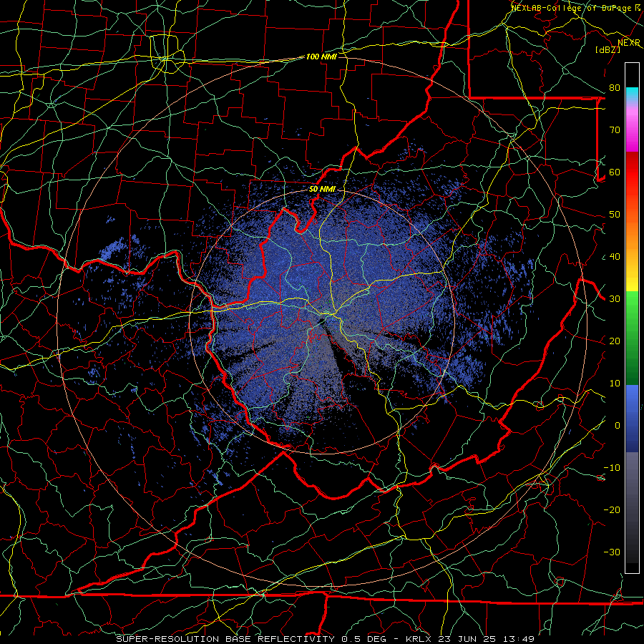
Task: Click the 0 dBZ scale label
Action: point(618,426)
